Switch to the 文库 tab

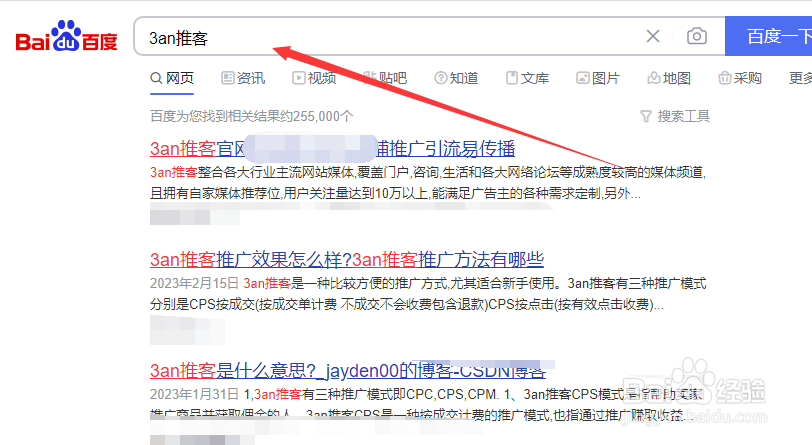527,78
